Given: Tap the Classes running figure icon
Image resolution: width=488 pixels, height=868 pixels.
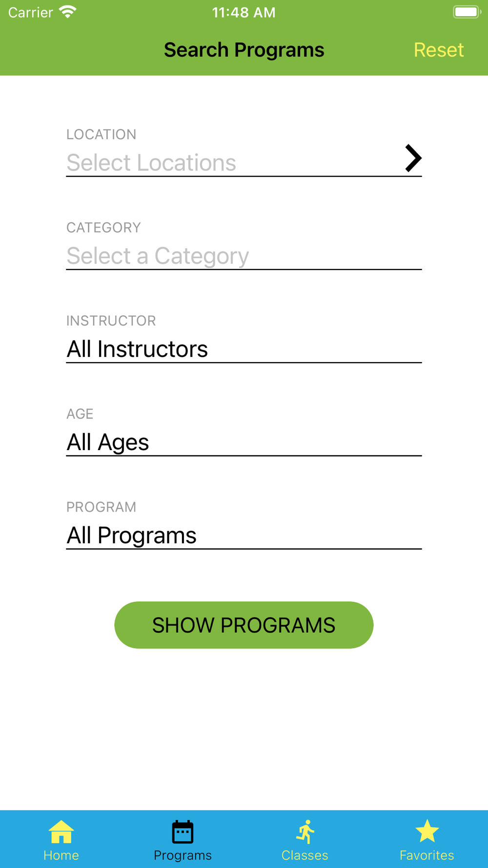Looking at the screenshot, I should [x=305, y=832].
